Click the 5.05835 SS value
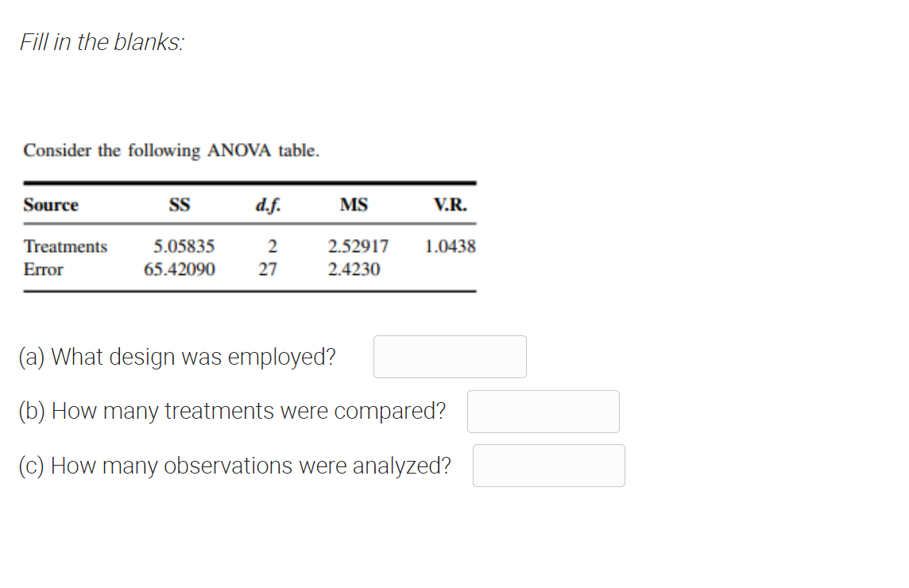The width and height of the screenshot is (909, 588). (184, 246)
